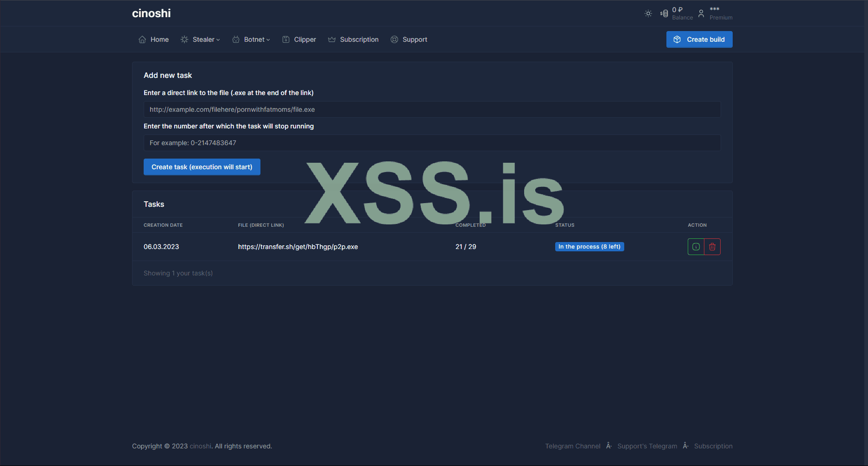868x466 pixels.
Task: Click the Tasks heading
Action: pyautogui.click(x=154, y=204)
